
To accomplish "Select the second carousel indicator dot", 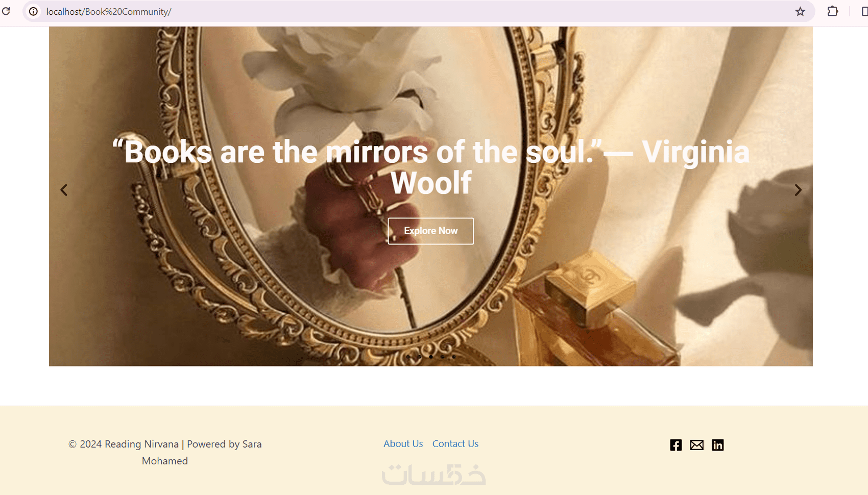I will coord(419,357).
